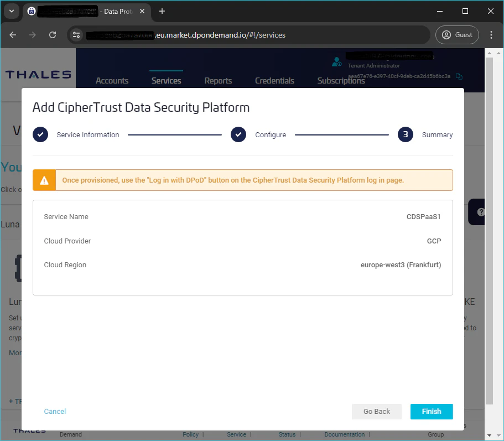
Task: Select the Summary step number 3 circle
Action: click(406, 134)
